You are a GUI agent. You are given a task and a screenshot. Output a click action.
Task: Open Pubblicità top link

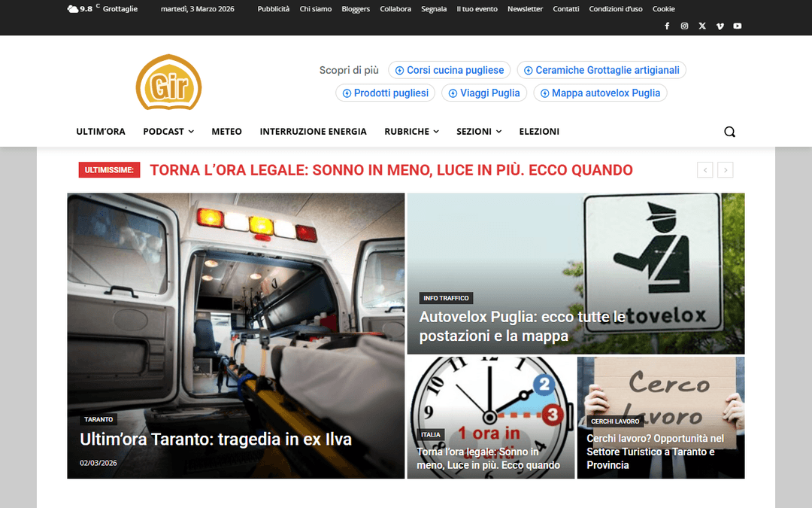click(274, 9)
